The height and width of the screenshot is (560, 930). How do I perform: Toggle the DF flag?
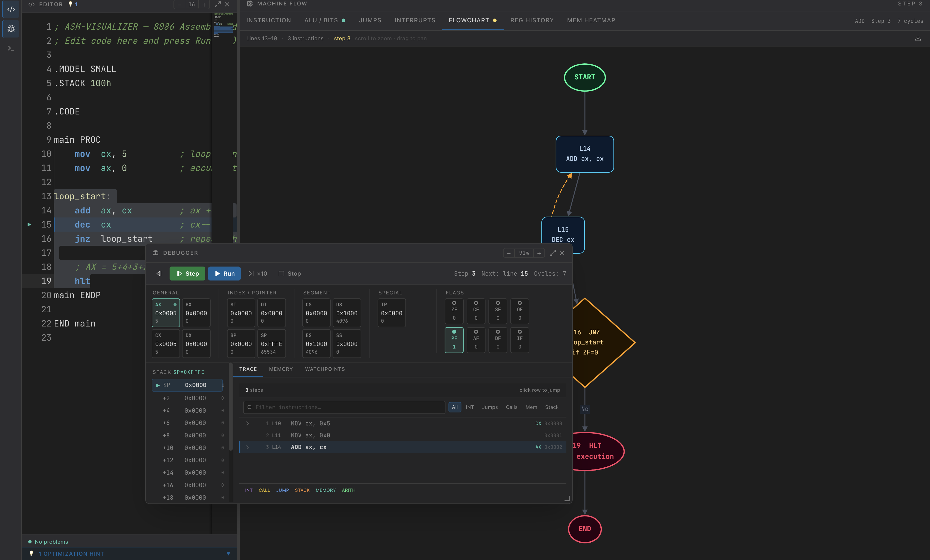click(x=498, y=340)
